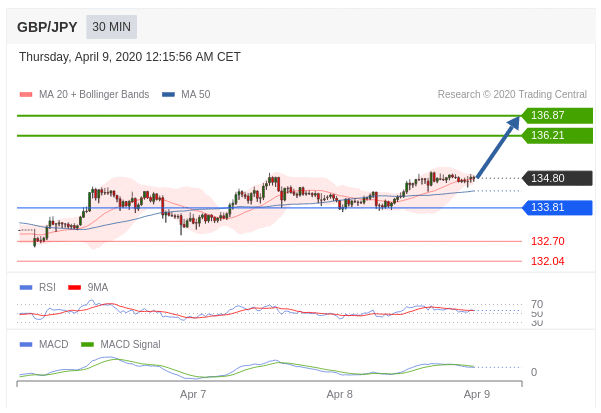601x413 pixels.
Task: Click the 132.04 red support label
Action: coord(547,261)
